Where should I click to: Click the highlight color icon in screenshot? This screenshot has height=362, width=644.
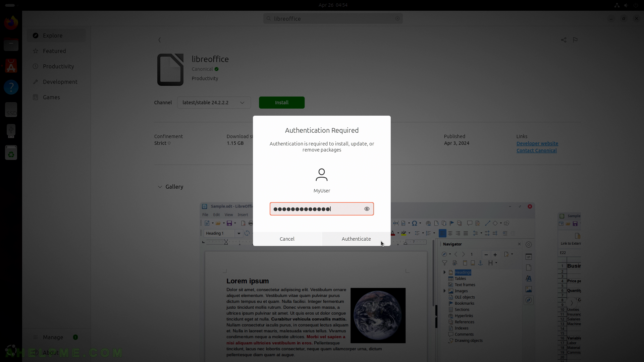click(404, 233)
